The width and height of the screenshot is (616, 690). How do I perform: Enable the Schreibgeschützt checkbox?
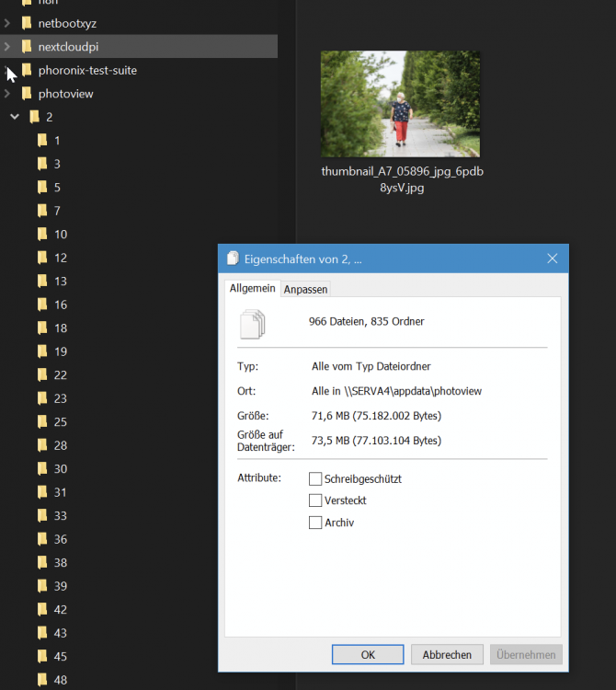[x=315, y=478]
